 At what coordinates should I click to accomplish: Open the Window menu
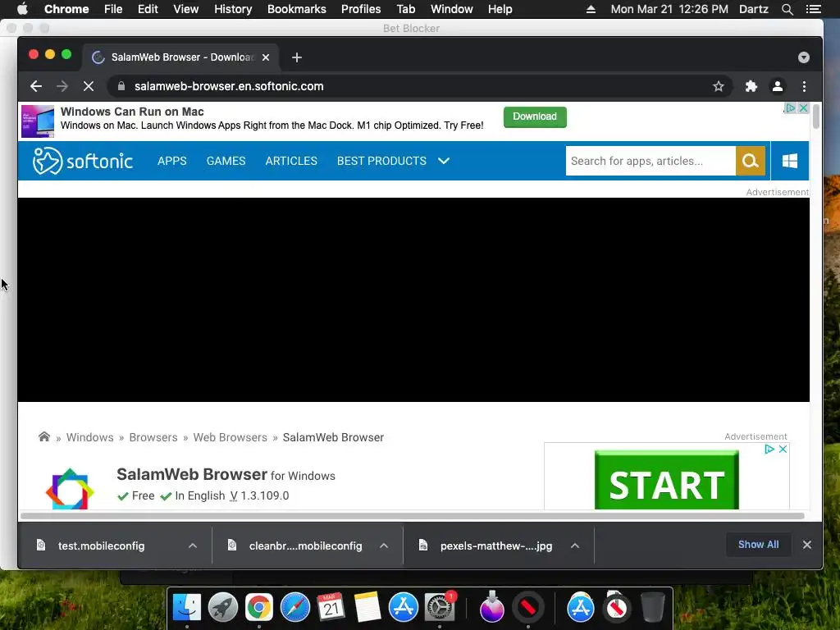(452, 9)
